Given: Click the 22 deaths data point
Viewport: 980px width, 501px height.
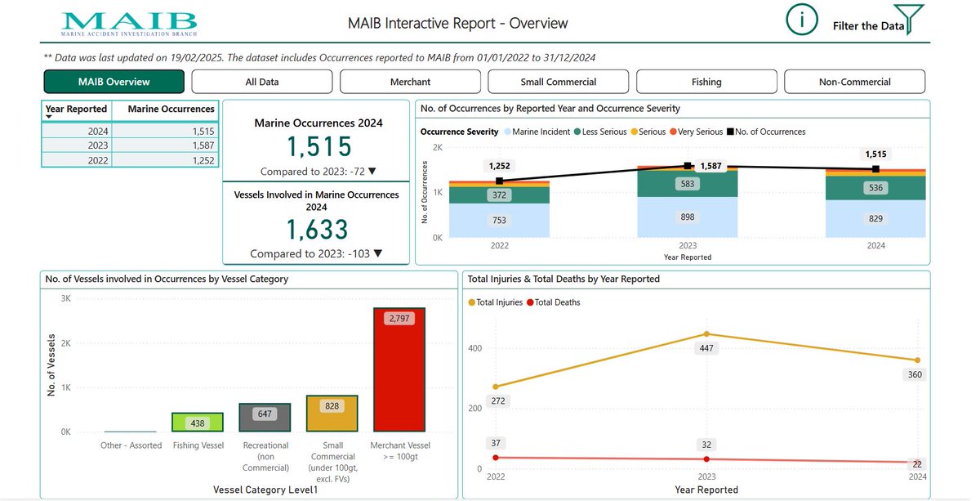Looking at the screenshot, I should (918, 463).
